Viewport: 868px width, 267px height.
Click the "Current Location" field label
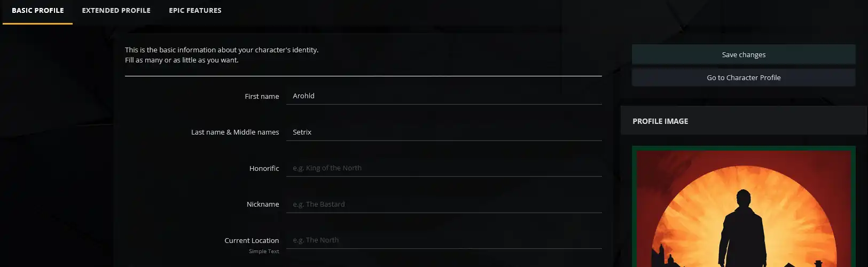click(x=252, y=241)
